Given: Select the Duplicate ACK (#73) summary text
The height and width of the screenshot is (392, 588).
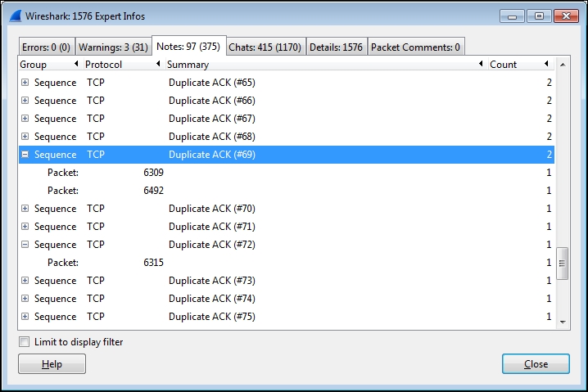Looking at the screenshot, I should (x=212, y=281).
